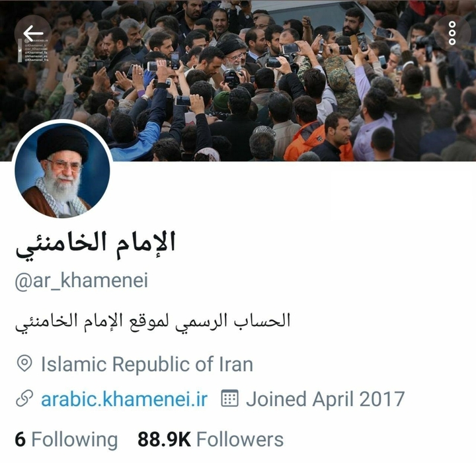Open the Followers list label
Image resolution: width=476 pixels, height=463 pixels.
240,439
